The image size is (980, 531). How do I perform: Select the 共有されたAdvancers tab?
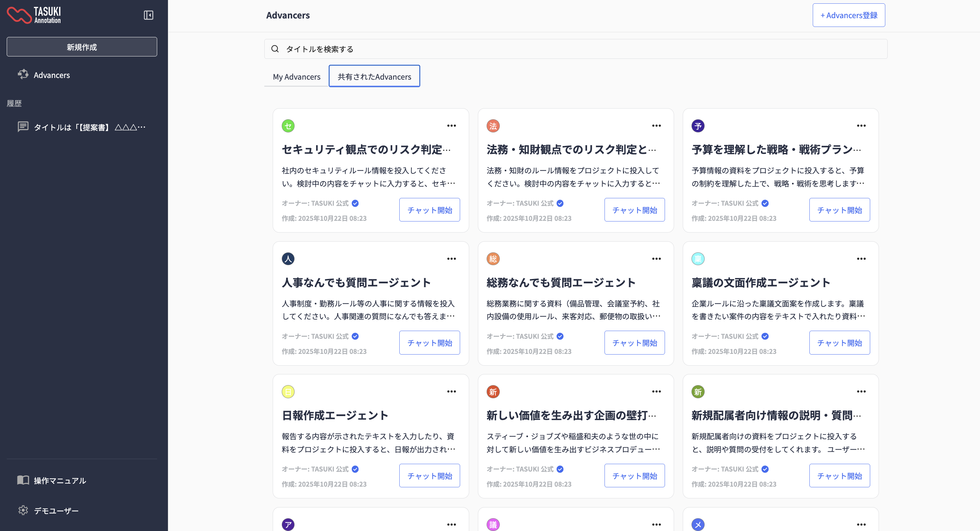(x=374, y=77)
